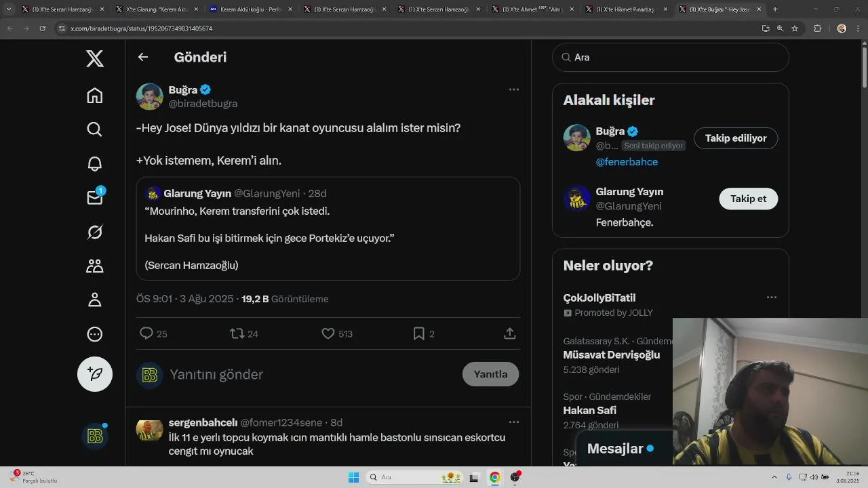The image size is (868, 488).
Task: Show hidden system tray icons
Action: click(774, 477)
